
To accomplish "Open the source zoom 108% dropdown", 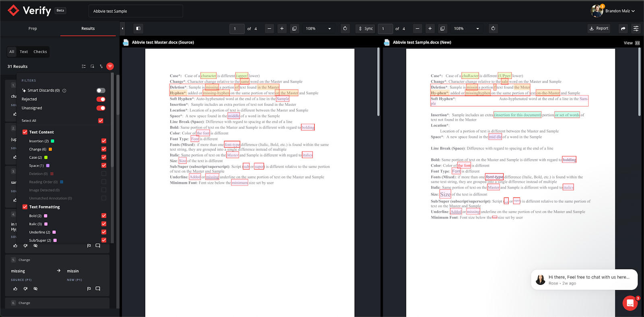I will pyautogui.click(x=318, y=29).
